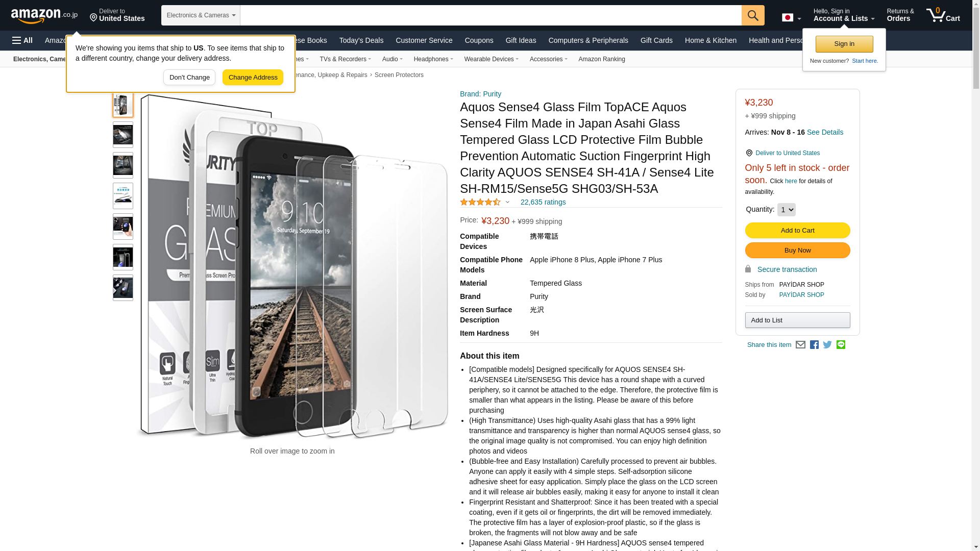
Task: Click the search magnifier button
Action: pos(753,15)
